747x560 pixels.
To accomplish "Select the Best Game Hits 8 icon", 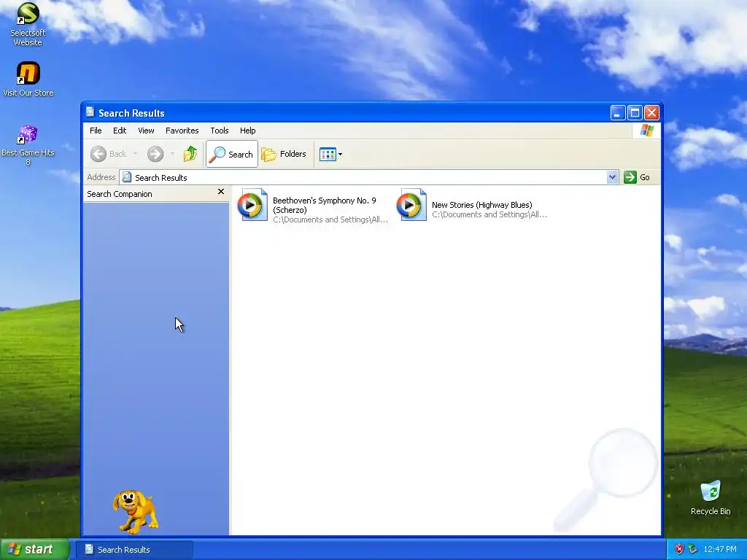I will click(28, 145).
